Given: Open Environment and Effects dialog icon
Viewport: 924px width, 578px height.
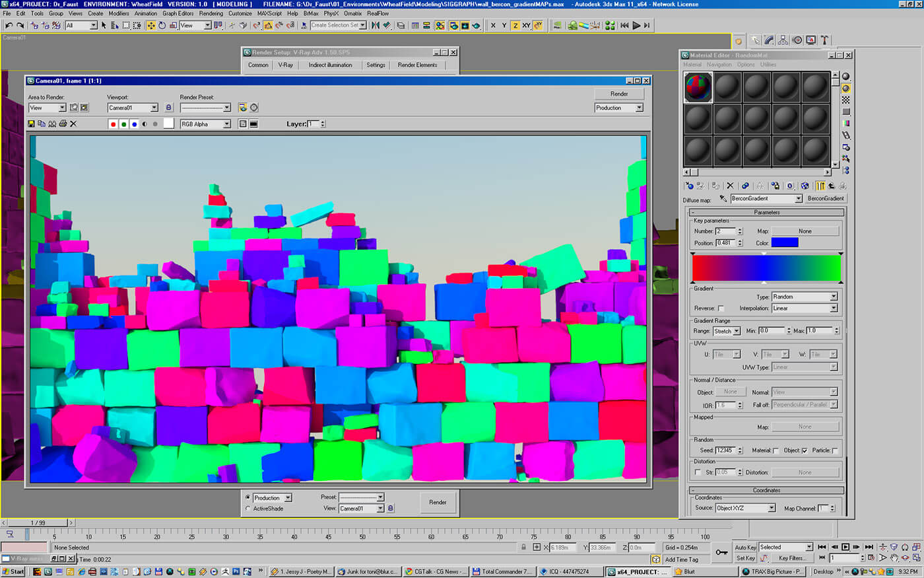Looking at the screenshot, I should point(254,108).
